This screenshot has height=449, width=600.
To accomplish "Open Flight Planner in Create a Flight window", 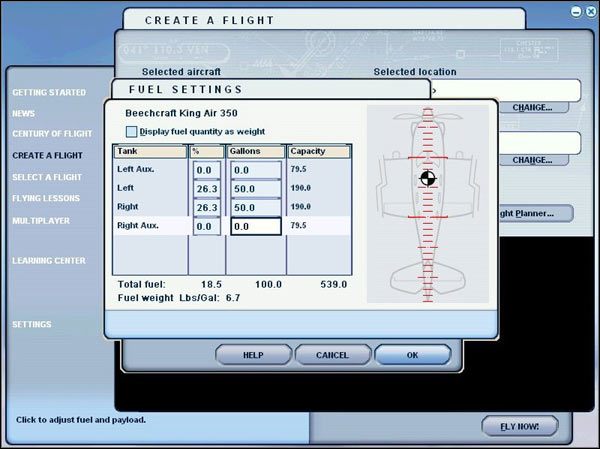I will [x=536, y=214].
